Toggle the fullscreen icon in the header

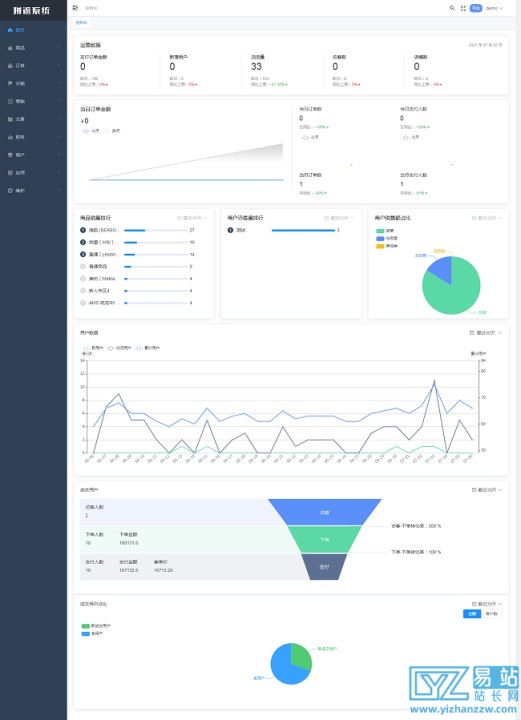tap(463, 8)
